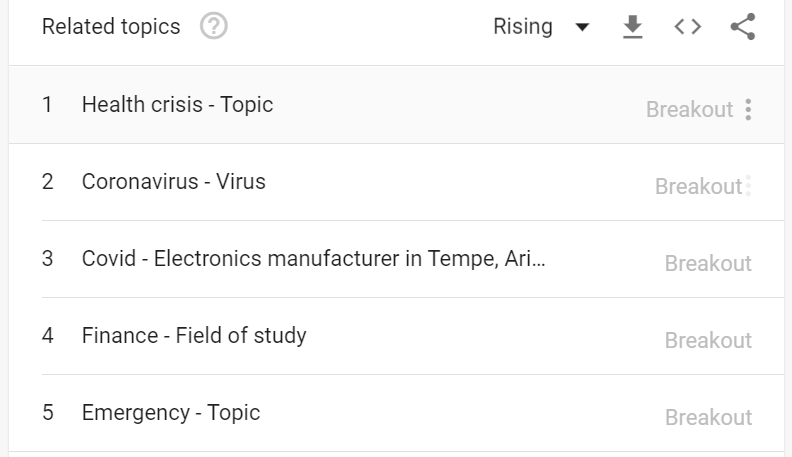Click rank number 4 beside Finance
The image size is (792, 457).
pyautogui.click(x=48, y=335)
